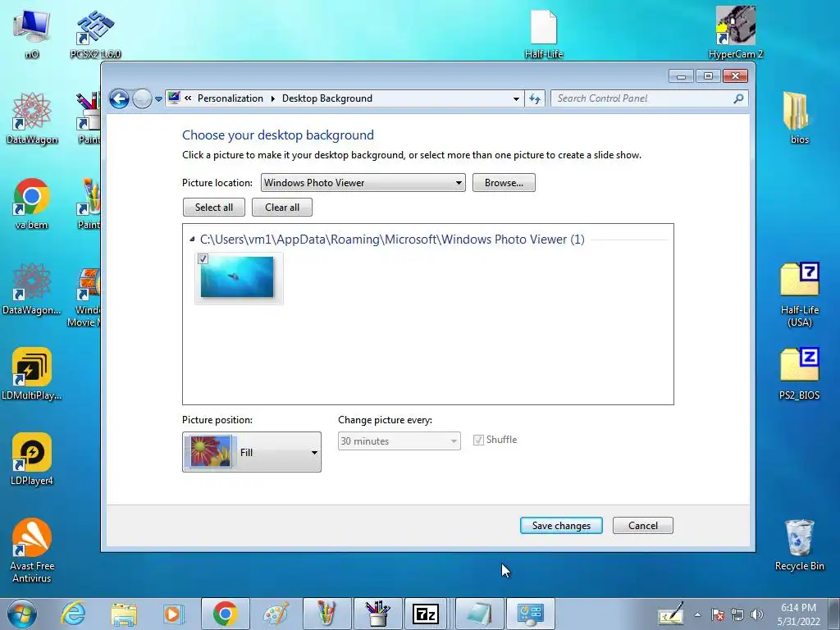
Task: Open the Windows Start orb
Action: point(22,614)
